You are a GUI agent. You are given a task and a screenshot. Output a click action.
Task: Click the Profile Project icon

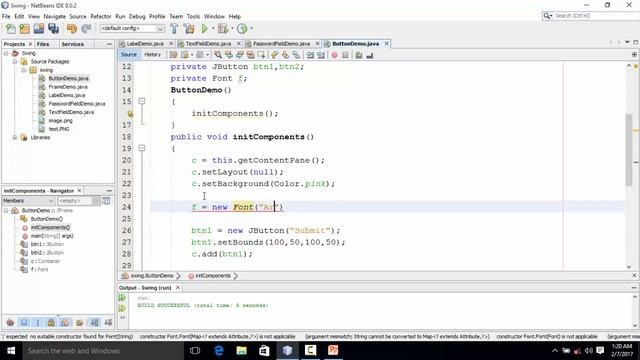point(242,29)
